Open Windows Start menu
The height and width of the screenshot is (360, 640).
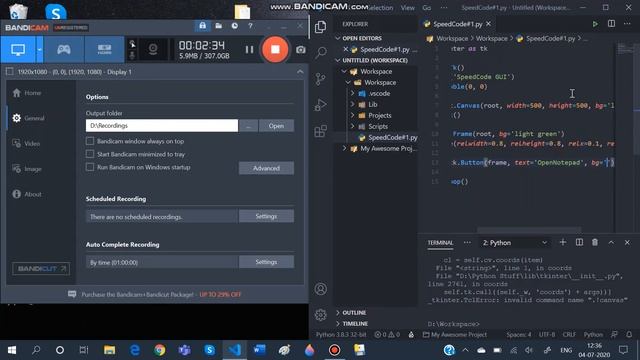[x=12, y=350]
